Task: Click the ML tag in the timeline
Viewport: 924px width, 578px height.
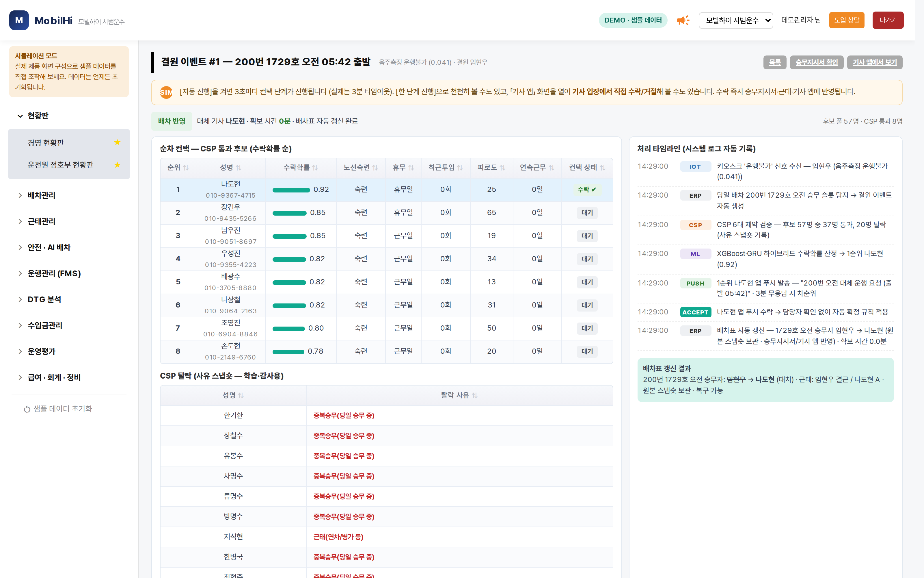Action: tap(695, 254)
